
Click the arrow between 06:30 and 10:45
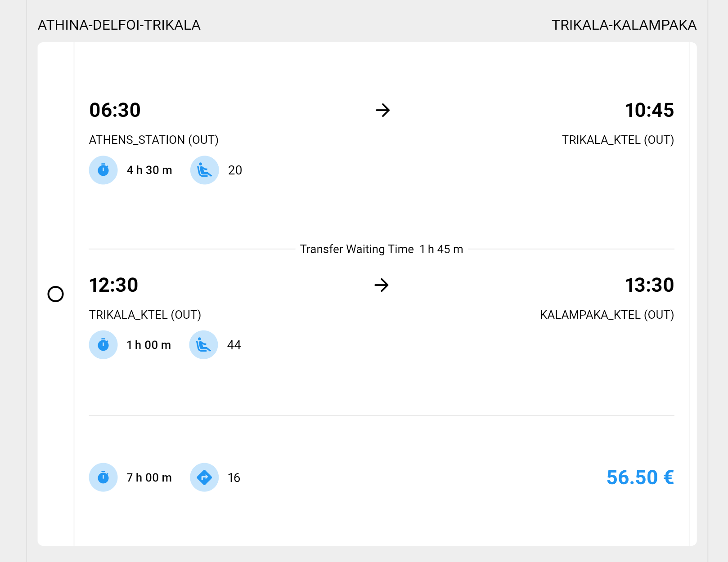click(x=382, y=110)
